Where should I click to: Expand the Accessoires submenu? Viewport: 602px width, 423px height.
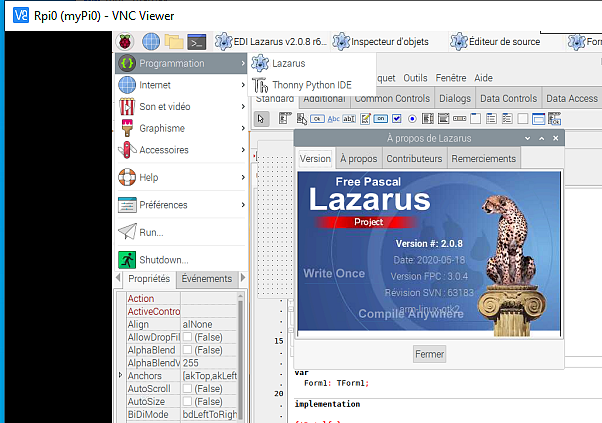point(181,150)
